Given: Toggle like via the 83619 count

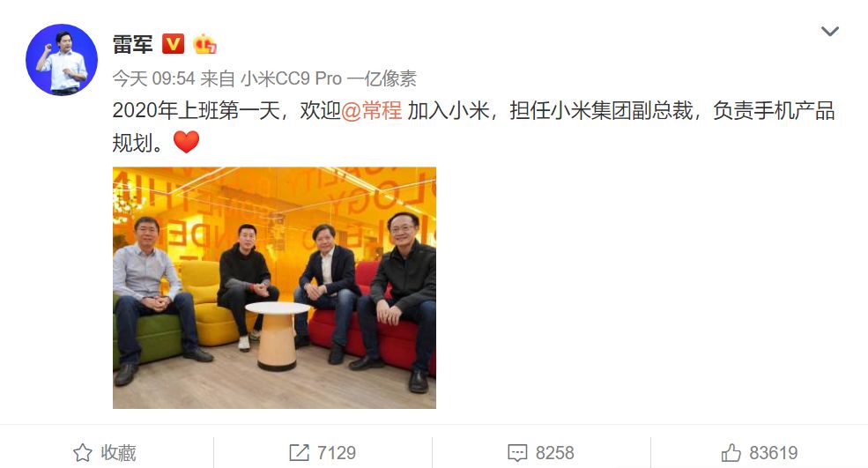Looking at the screenshot, I should pyautogui.click(x=774, y=452).
